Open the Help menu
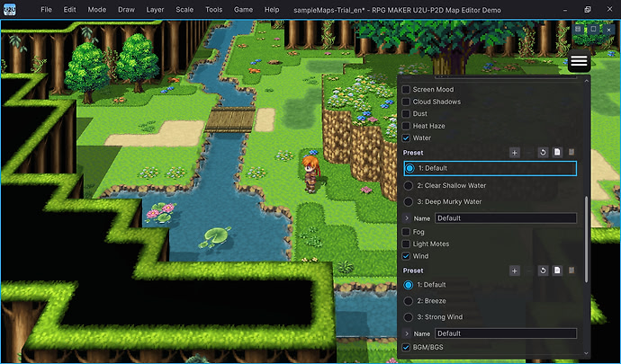The width and height of the screenshot is (621, 364). click(x=272, y=10)
